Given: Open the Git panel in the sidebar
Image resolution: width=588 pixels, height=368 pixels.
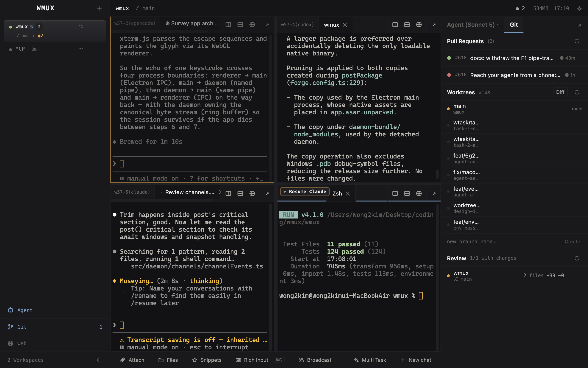Looking at the screenshot, I should click(x=55, y=327).
